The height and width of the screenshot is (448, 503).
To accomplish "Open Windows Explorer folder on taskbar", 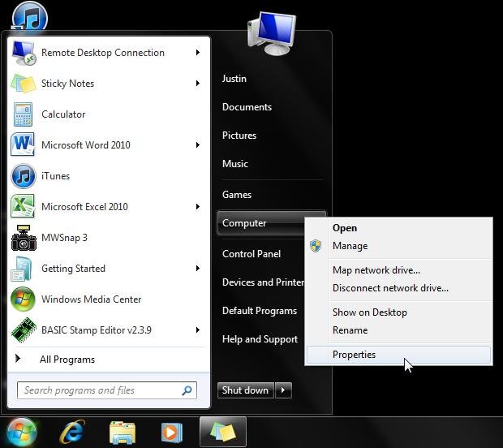I will click(123, 433).
